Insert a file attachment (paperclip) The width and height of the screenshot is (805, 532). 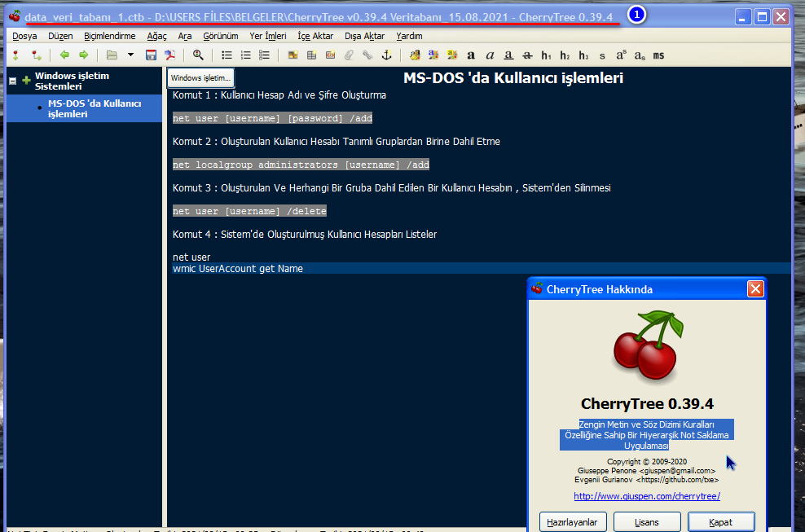point(349,55)
